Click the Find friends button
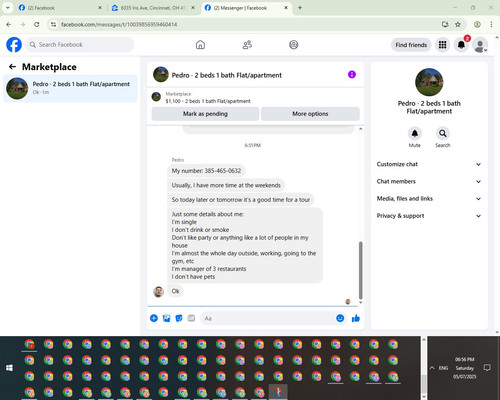The height and width of the screenshot is (400, 500). pos(411,45)
